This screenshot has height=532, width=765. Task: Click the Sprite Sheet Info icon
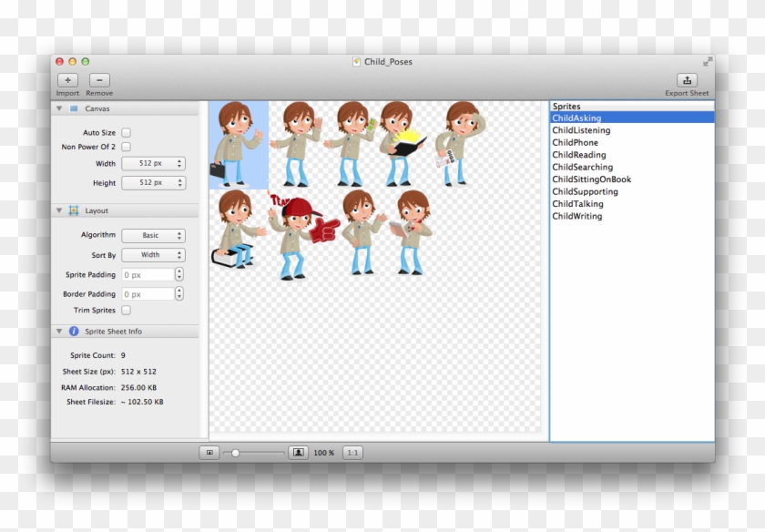[73, 331]
